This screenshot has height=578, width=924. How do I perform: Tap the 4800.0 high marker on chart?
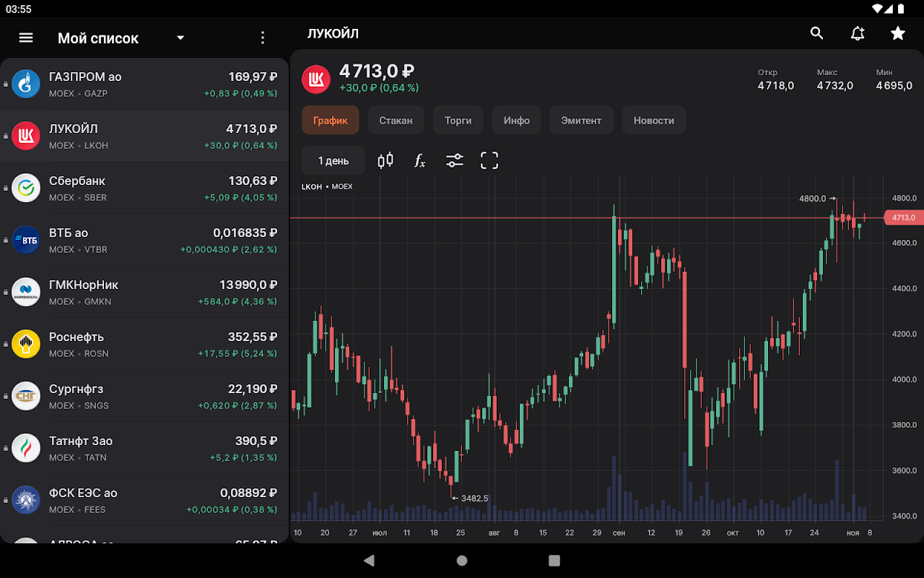pos(816,198)
